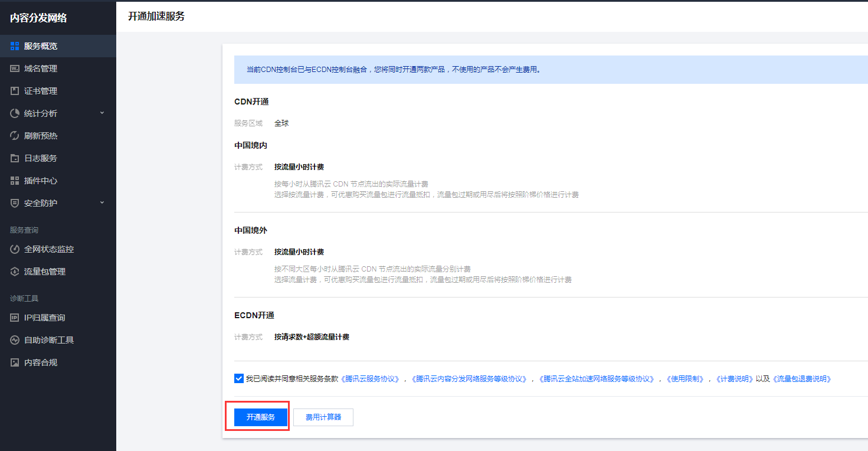
Task: Click the 全网状态监控 gauge icon
Action: (x=15, y=249)
